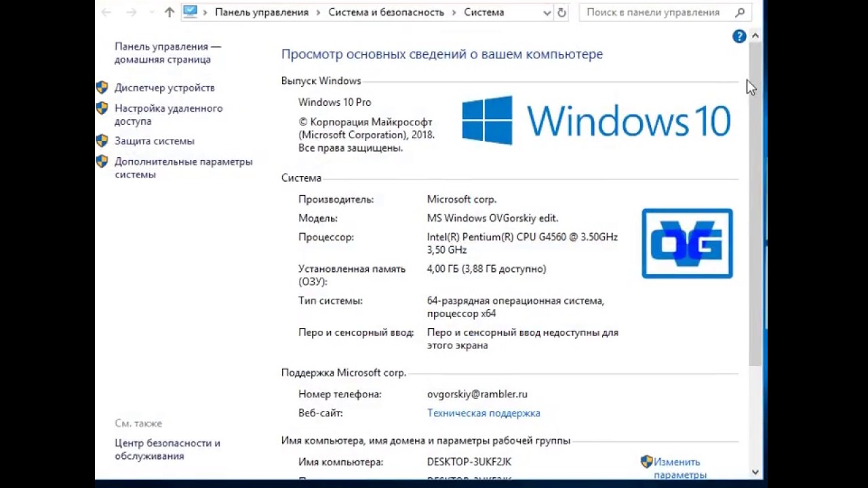The width and height of the screenshot is (868, 488).
Task: Click 'MS Windows OVGorskiy edit.' model text
Action: point(492,218)
